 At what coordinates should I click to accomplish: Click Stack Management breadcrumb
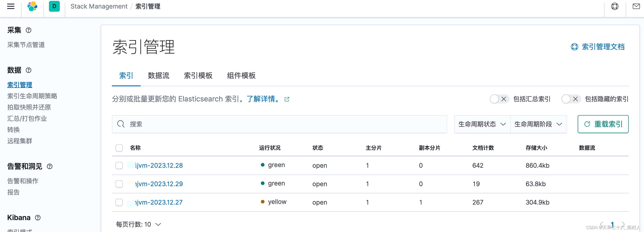pyautogui.click(x=99, y=6)
